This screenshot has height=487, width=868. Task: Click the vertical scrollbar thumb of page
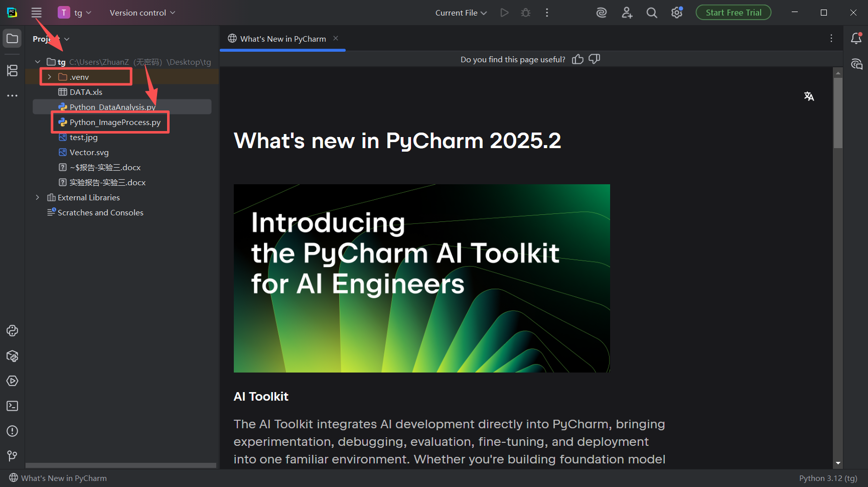838,113
